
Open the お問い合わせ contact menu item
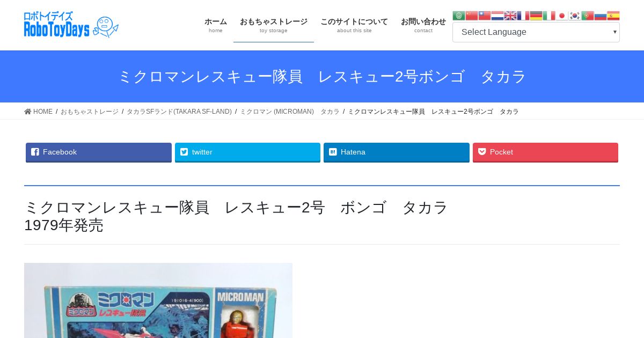click(423, 25)
